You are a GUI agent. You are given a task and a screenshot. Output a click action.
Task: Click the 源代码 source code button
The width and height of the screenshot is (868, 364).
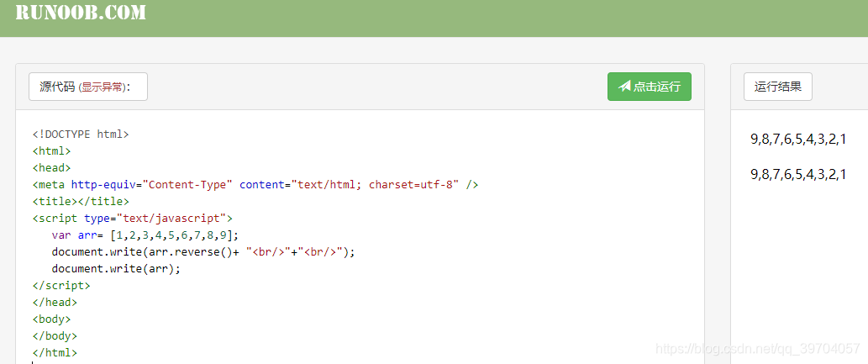click(88, 87)
